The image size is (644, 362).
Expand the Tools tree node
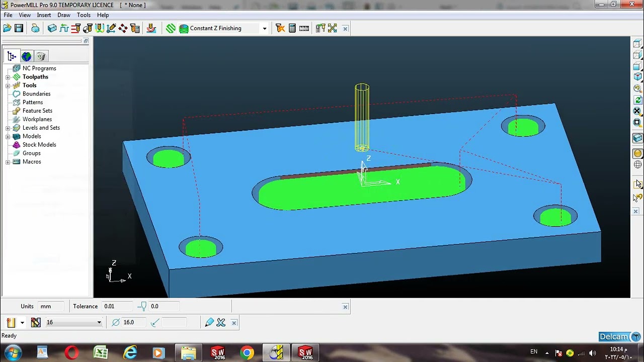pos(8,85)
